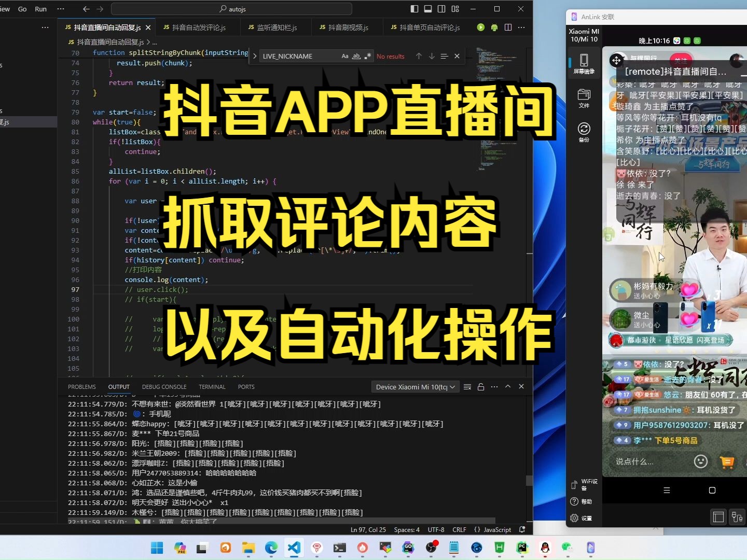The image size is (747, 560).
Task: Toggle secondary side bar layout icon
Action: coord(441,9)
